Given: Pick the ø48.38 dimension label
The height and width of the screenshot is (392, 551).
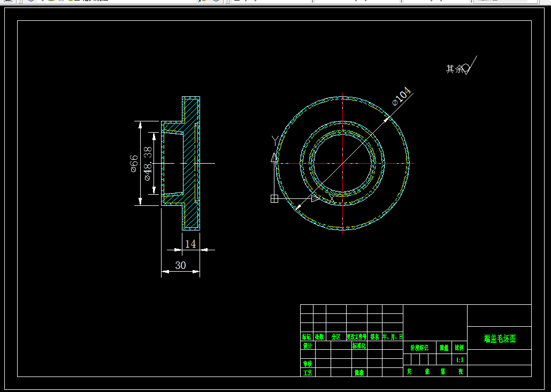Looking at the screenshot, I should click(148, 163).
